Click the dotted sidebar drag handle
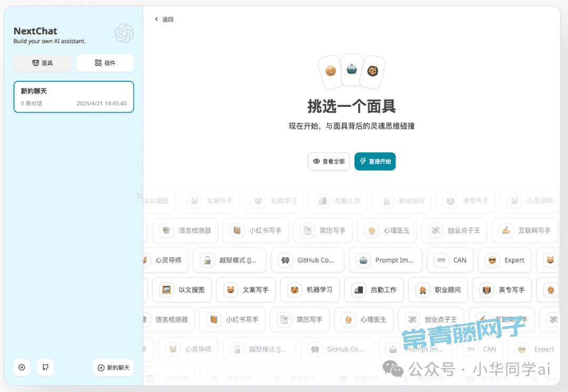Screen dimensions: 568x392 [139, 196]
